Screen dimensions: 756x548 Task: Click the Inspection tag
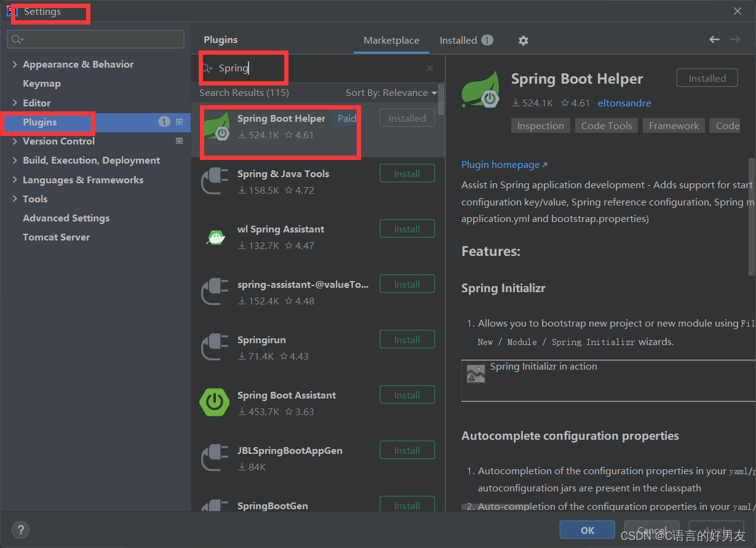[541, 125]
